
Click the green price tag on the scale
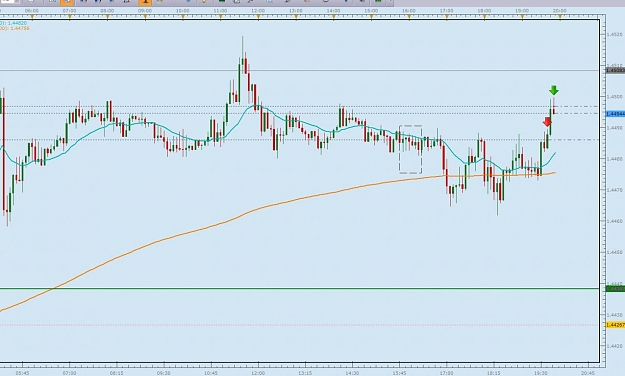coord(615,288)
